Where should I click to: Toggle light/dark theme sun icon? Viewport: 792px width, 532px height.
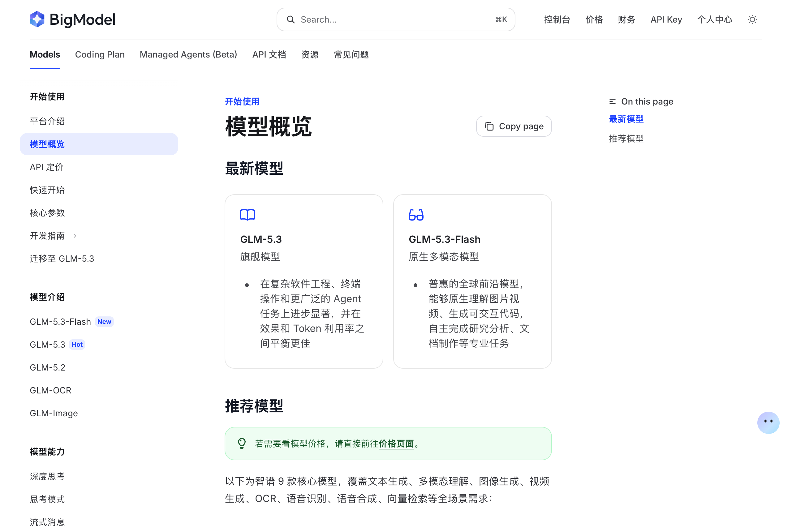point(752,20)
